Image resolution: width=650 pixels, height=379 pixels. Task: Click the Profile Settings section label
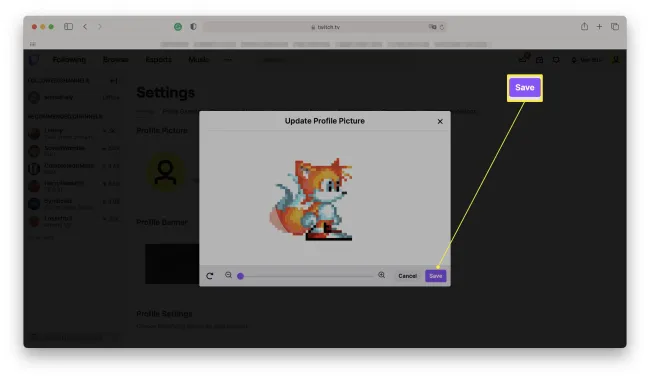[165, 314]
